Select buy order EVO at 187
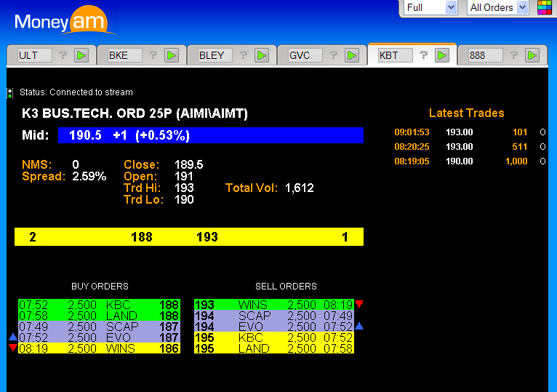Viewport: 557px width, 392px height. pyautogui.click(x=99, y=337)
